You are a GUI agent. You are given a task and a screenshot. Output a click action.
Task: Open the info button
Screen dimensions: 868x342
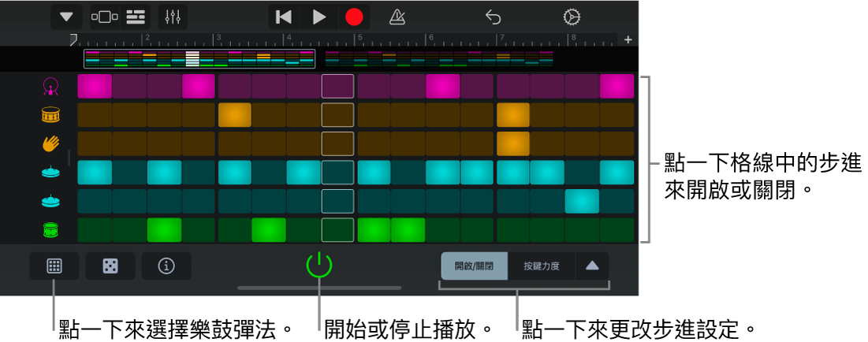click(166, 266)
